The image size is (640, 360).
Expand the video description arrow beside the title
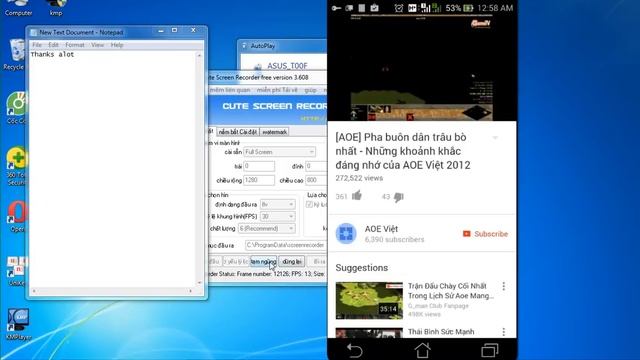tap(495, 138)
